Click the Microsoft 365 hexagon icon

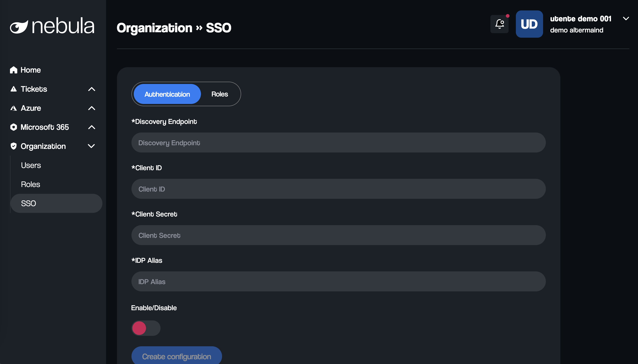[13, 127]
